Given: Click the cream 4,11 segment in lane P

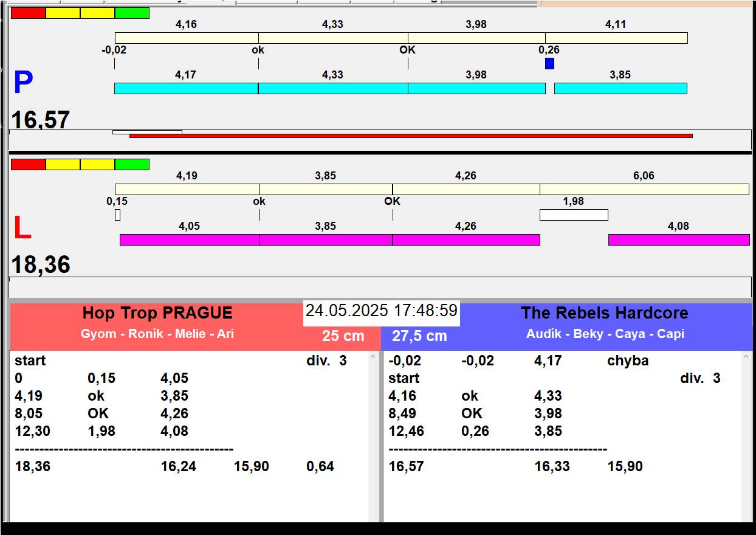Looking at the screenshot, I should pyautogui.click(x=616, y=38).
